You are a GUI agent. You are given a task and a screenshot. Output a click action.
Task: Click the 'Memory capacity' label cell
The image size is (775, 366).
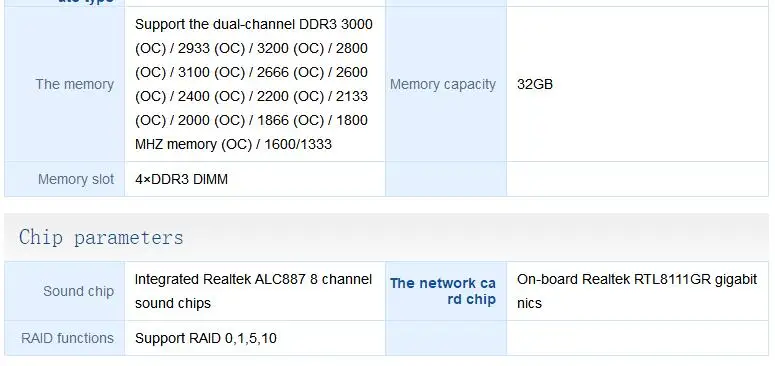(446, 84)
